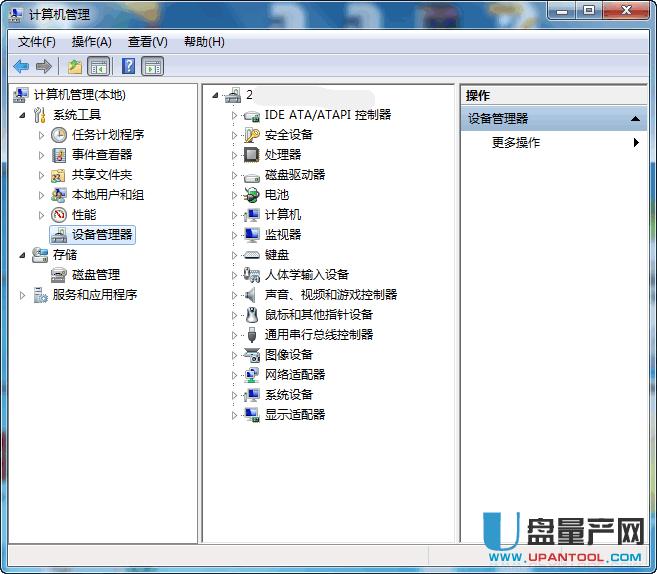Viewport: 657px width, 574px height.
Task: Expand 服务和应用程序 in the left tree
Action: click(22, 295)
